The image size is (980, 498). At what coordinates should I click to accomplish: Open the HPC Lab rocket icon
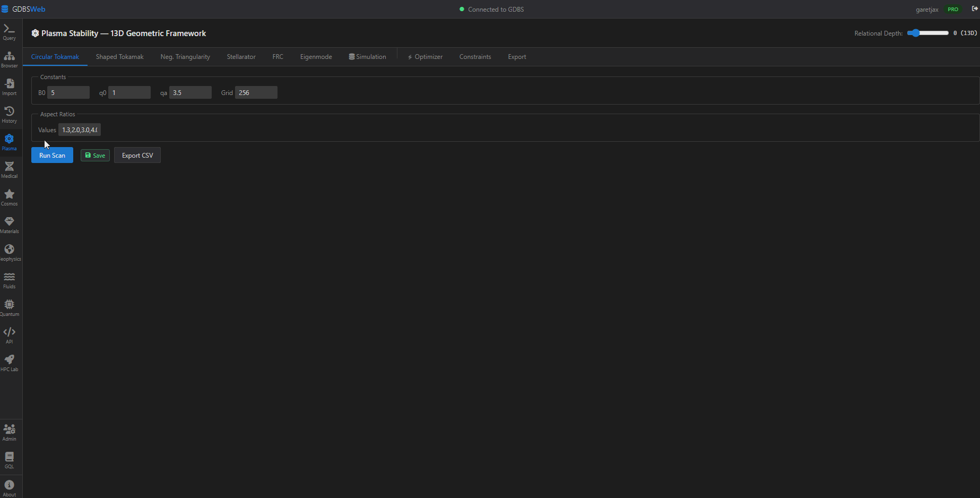point(9,363)
